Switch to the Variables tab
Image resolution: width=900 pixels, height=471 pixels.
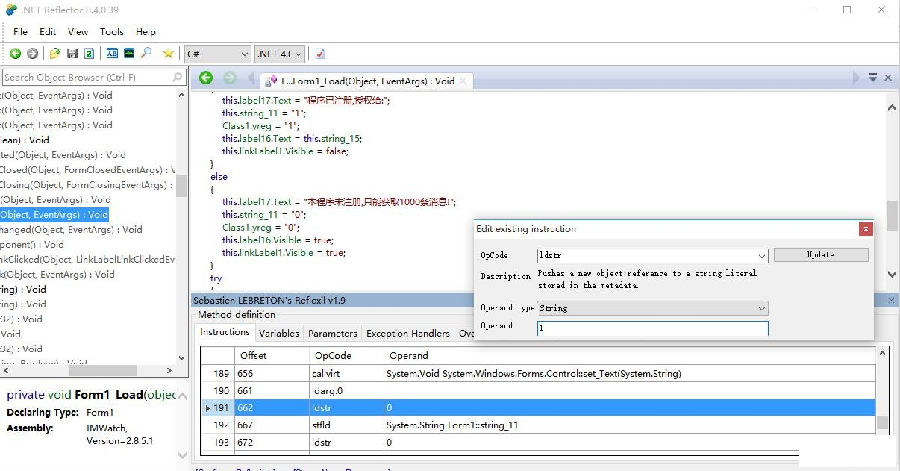pyautogui.click(x=279, y=333)
